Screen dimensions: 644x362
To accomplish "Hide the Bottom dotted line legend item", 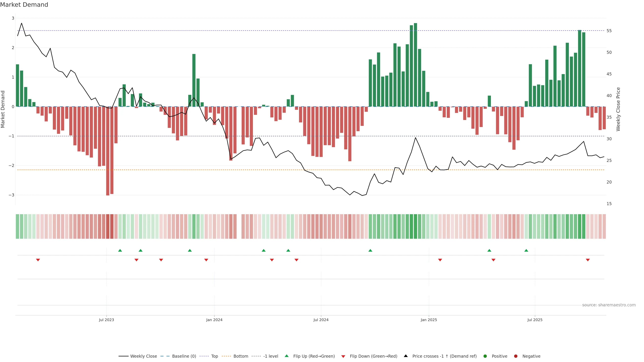I will click(x=240, y=356).
